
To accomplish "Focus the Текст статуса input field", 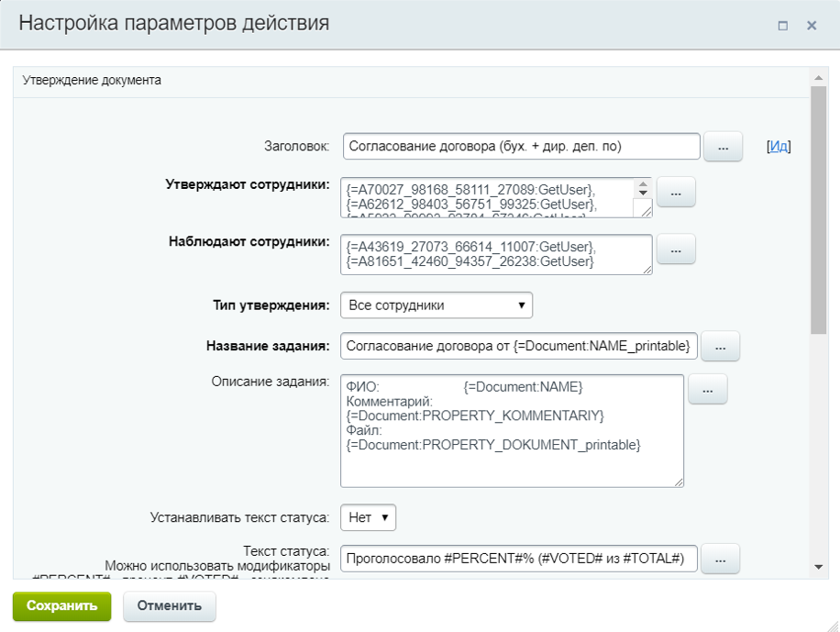I will click(518, 559).
